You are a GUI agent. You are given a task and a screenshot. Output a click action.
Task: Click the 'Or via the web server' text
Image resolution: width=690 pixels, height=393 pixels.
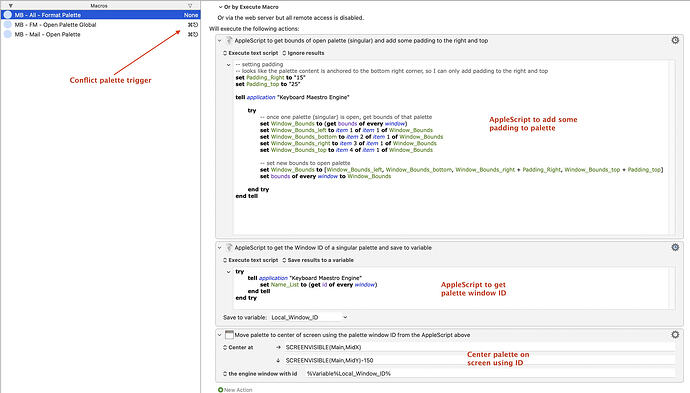pos(290,18)
